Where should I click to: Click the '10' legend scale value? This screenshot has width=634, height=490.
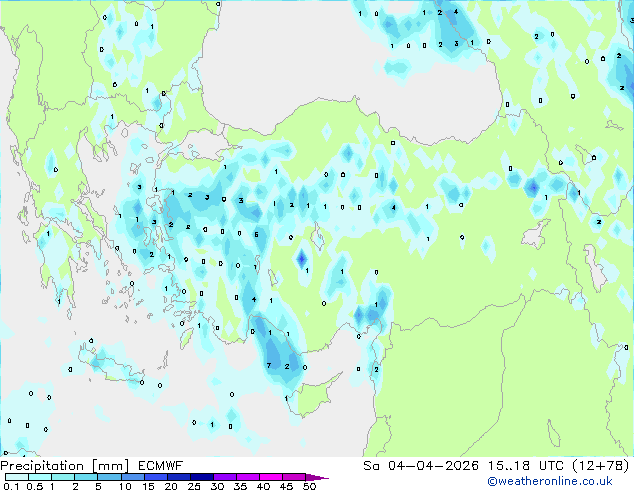pos(125,486)
